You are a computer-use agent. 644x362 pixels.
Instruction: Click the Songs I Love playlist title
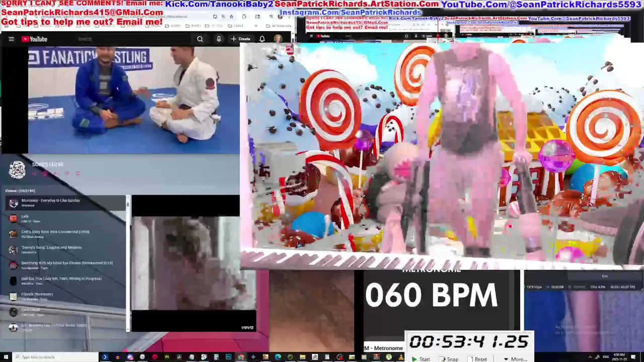coord(48,164)
